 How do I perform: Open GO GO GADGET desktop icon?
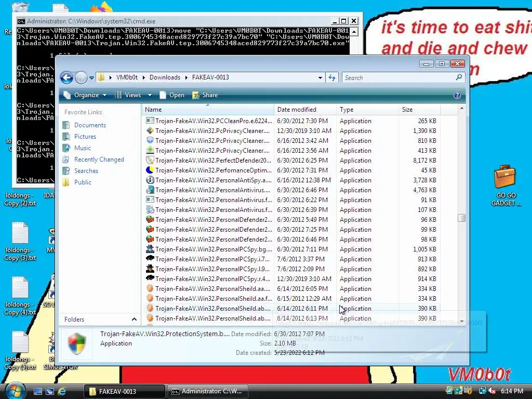pos(506,185)
